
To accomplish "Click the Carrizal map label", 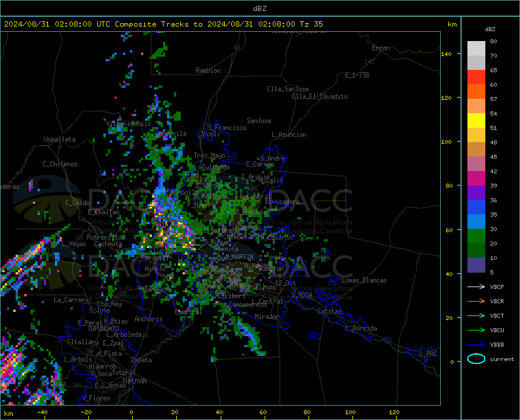I will click(188, 312).
